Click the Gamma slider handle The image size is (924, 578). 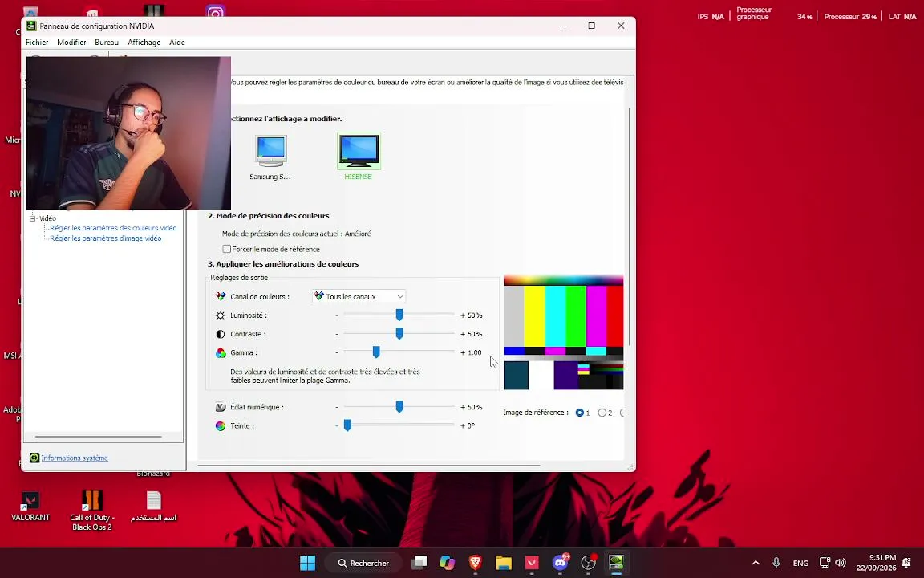[x=376, y=352]
